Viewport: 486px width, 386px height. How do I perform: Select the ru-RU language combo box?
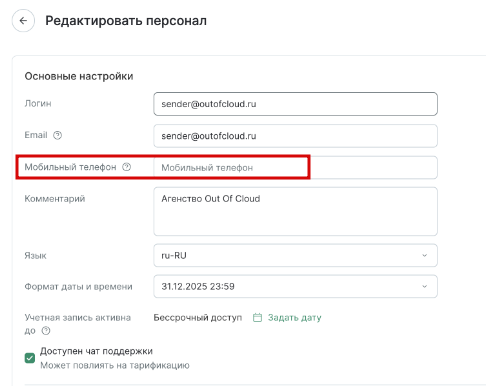295,255
